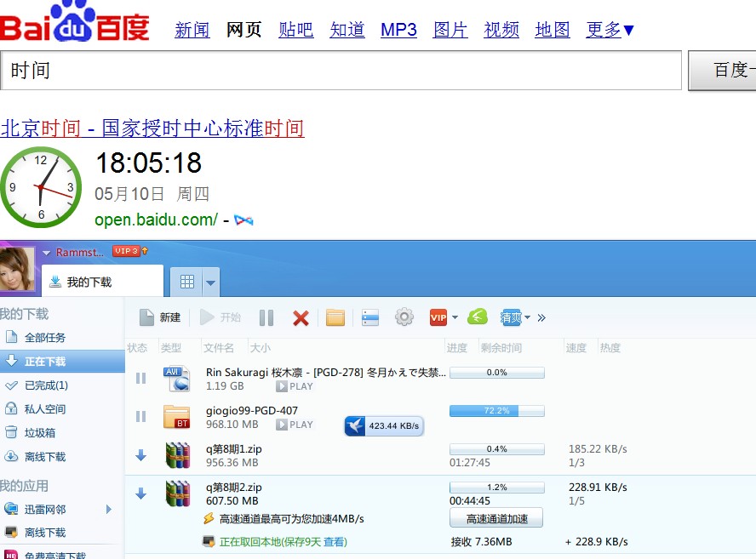Click the grid view tab icon
Image resolution: width=756 pixels, height=559 pixels.
pos(186,282)
